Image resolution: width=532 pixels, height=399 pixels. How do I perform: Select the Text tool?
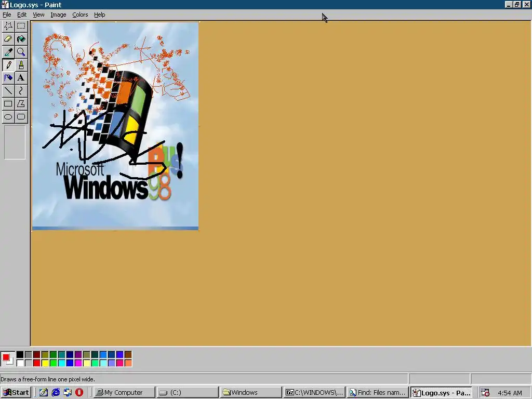click(21, 78)
